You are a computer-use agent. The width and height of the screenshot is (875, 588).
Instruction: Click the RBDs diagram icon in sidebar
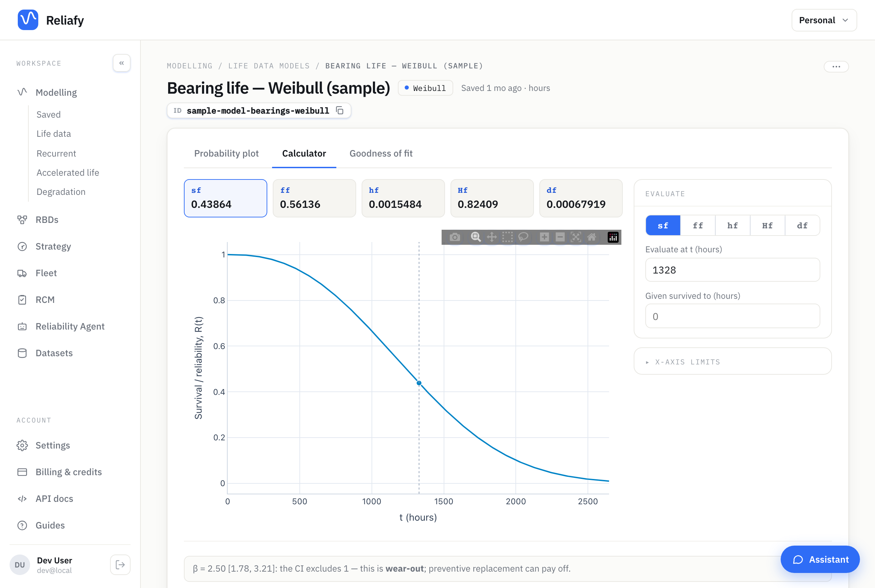[22, 220]
